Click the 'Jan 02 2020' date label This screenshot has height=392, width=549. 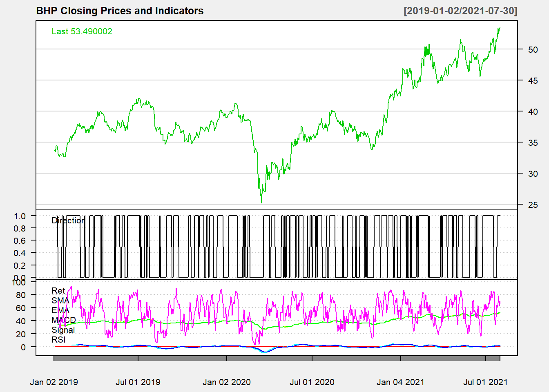pos(227,382)
